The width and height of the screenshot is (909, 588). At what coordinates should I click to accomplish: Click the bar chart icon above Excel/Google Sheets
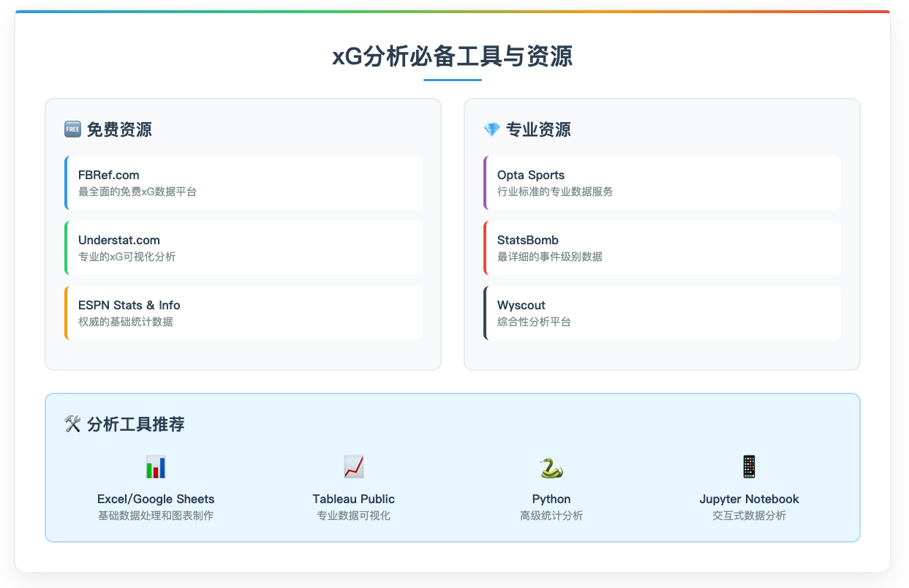pos(156,467)
